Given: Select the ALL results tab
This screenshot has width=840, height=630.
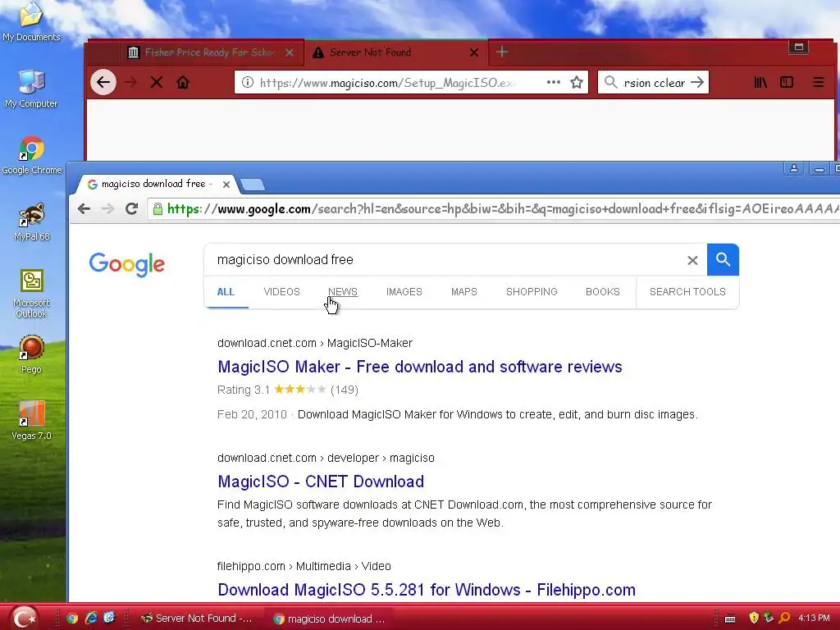Looking at the screenshot, I should 226,292.
